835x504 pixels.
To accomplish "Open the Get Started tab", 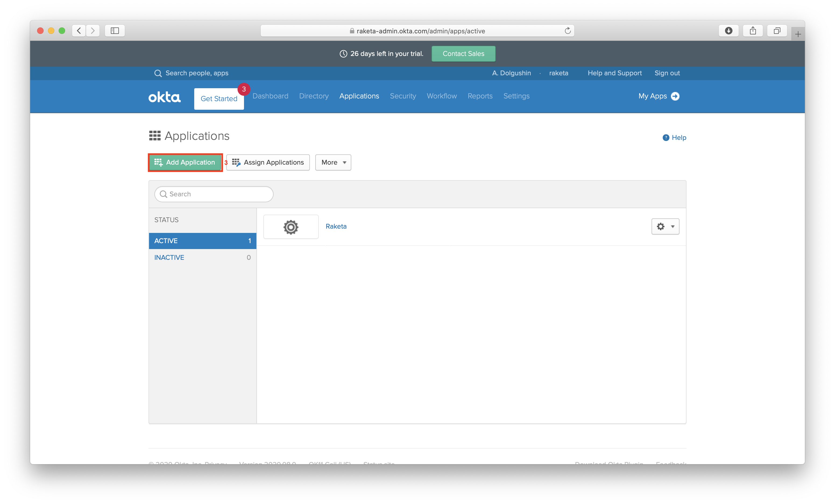I will [x=219, y=98].
